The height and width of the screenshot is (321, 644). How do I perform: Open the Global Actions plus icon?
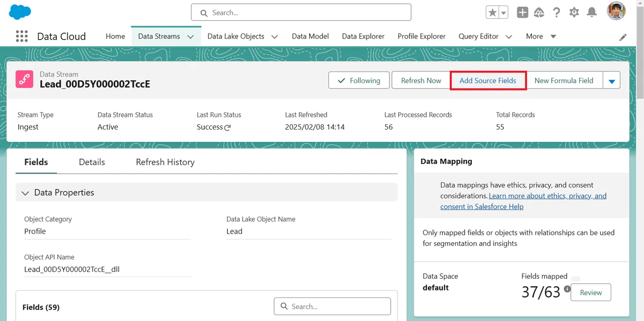pos(522,12)
